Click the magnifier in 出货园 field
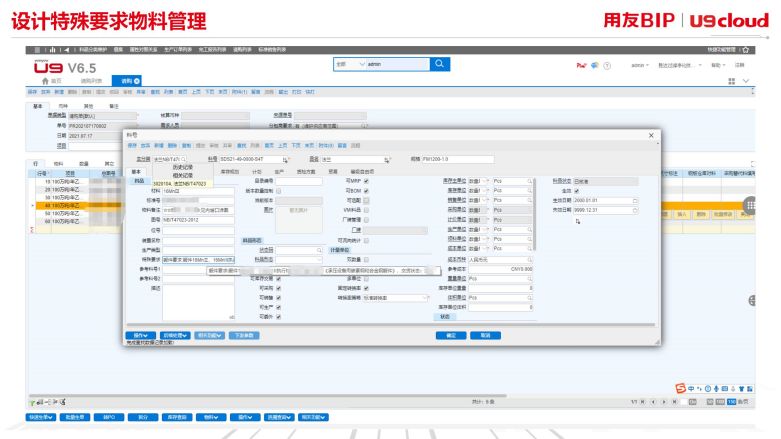 tap(319, 250)
